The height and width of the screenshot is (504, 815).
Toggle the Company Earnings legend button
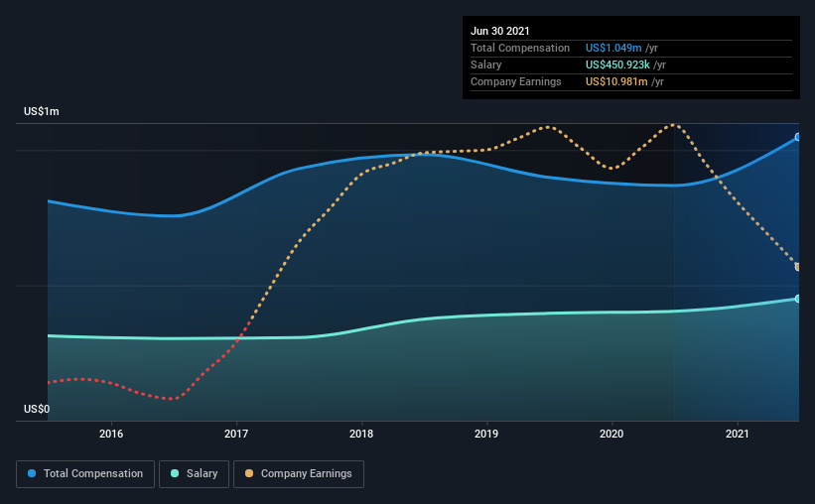[299, 474]
